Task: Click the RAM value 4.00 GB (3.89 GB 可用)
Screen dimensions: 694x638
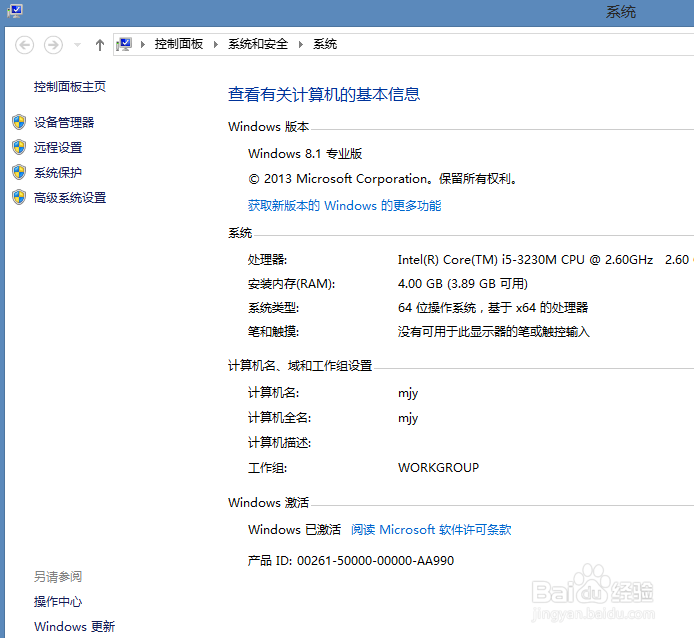Action: click(463, 283)
